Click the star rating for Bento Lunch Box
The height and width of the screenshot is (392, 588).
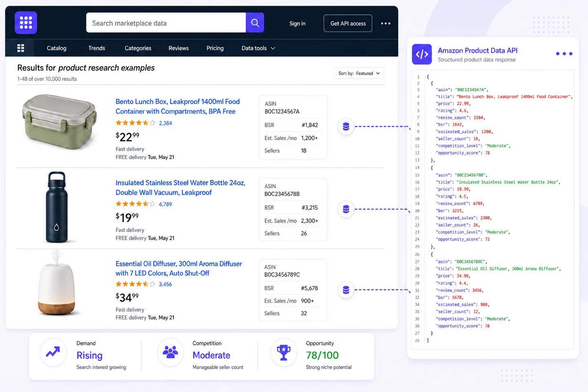(136, 123)
